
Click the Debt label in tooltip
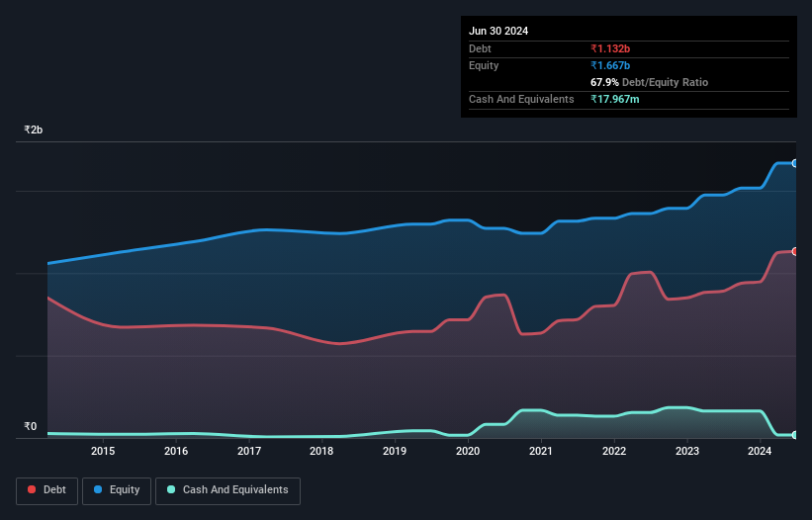pos(480,48)
